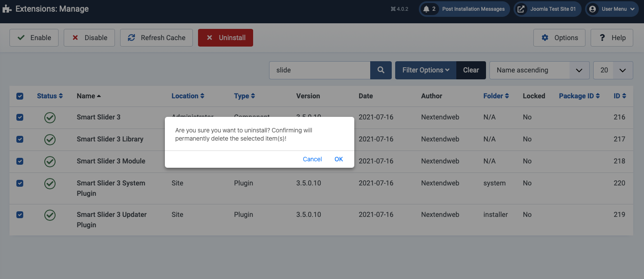Click Smart Slider 3 Updater Plugin name

(x=111, y=219)
